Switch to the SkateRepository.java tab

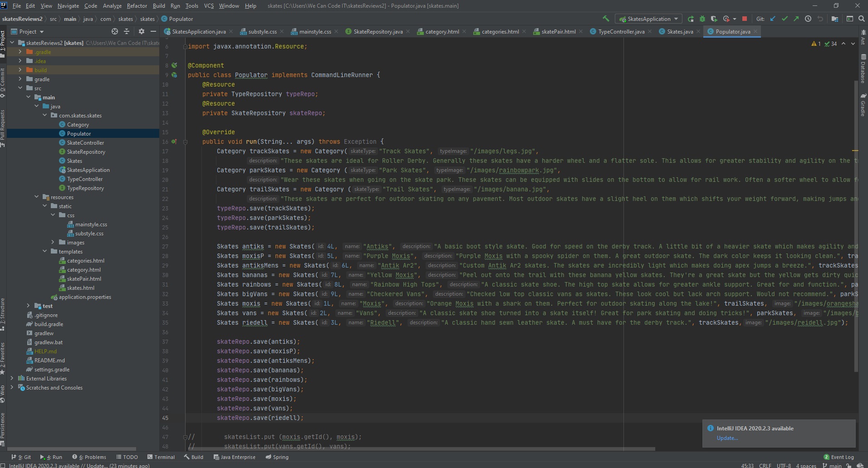378,31
